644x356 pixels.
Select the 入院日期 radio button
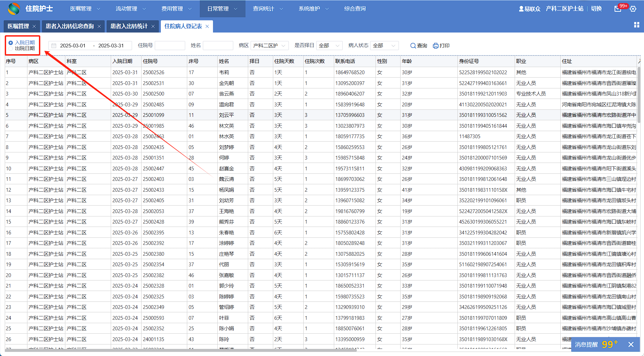pyautogui.click(x=11, y=43)
